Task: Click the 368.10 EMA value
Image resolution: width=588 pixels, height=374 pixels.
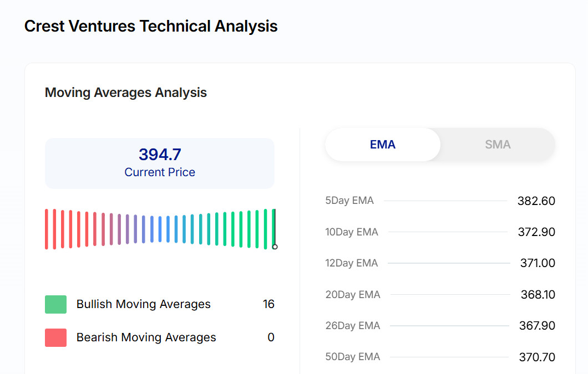Action: [538, 295]
